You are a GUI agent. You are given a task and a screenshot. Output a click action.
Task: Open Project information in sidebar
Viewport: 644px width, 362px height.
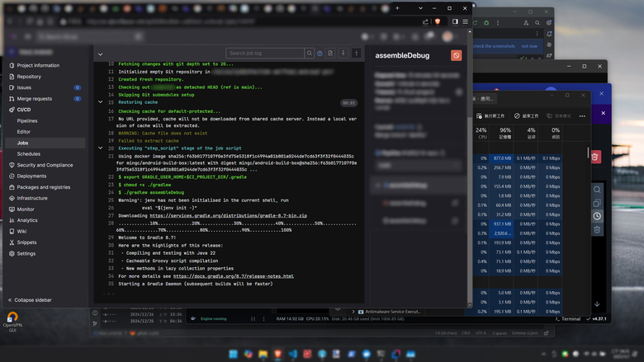click(x=34, y=65)
